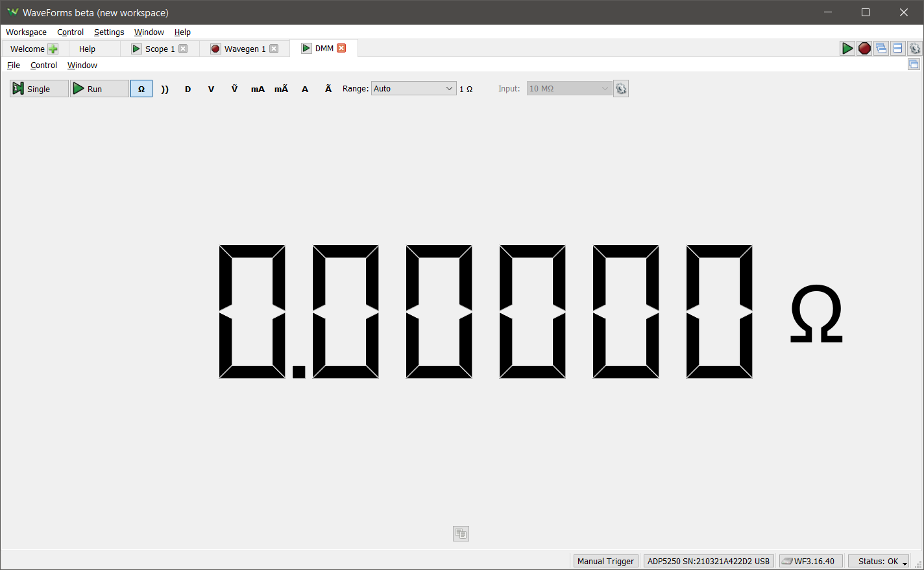The width and height of the screenshot is (924, 570).
Task: Click the 0.00000 Ω reading display
Action: coord(531,312)
